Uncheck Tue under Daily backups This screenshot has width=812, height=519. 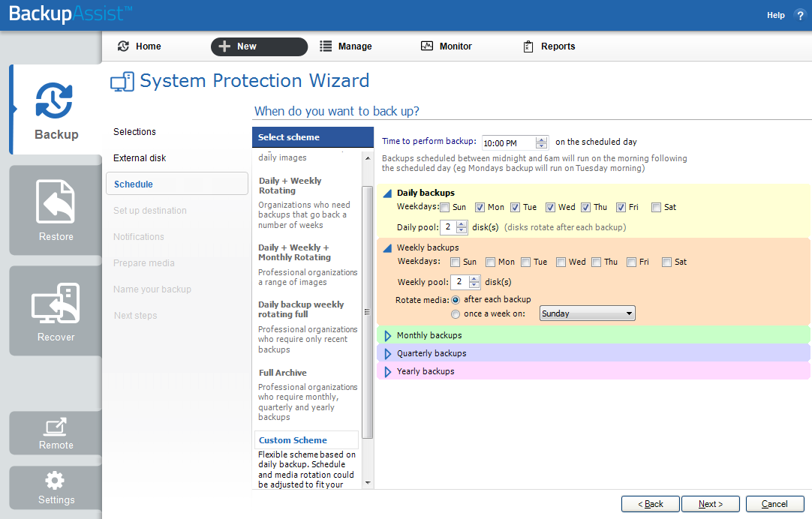tap(516, 208)
